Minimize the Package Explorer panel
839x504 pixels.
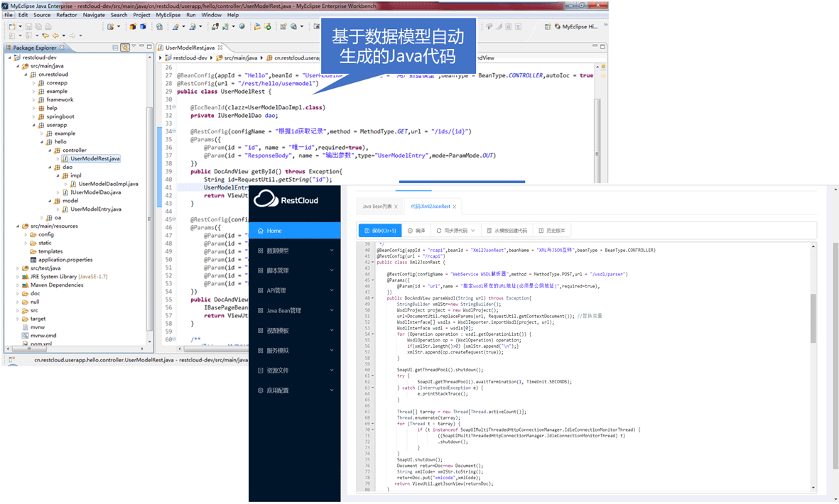pyautogui.click(x=141, y=45)
